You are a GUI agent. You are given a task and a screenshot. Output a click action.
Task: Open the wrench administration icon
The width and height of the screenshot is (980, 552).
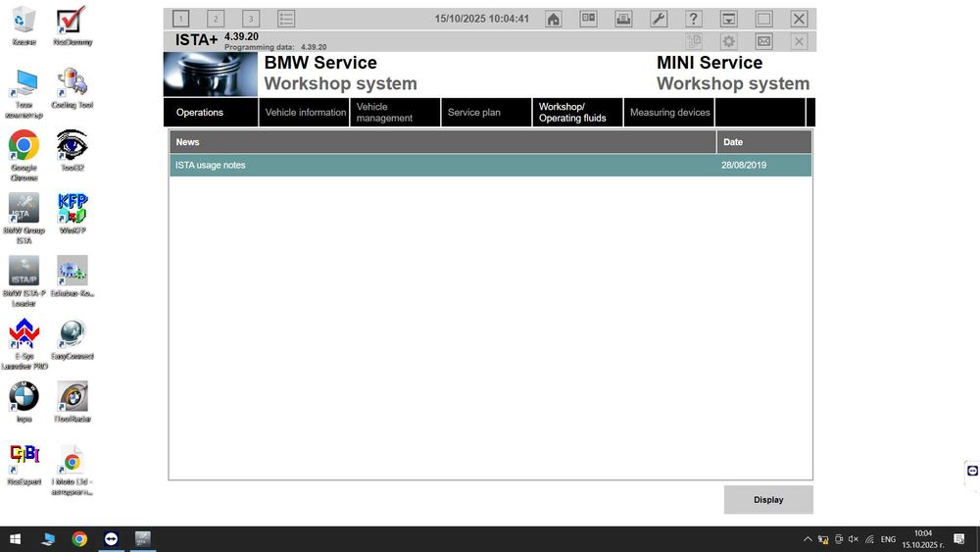point(659,19)
